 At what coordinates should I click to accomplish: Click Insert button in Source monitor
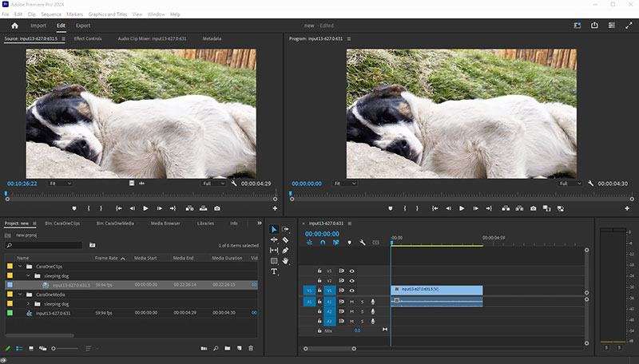point(189,208)
